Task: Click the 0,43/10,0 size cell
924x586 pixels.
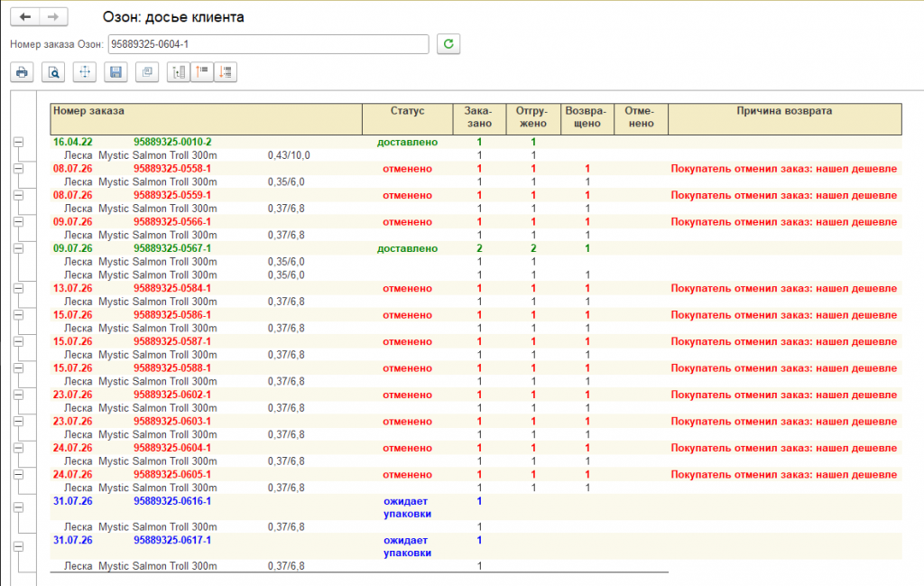Action: (x=289, y=155)
